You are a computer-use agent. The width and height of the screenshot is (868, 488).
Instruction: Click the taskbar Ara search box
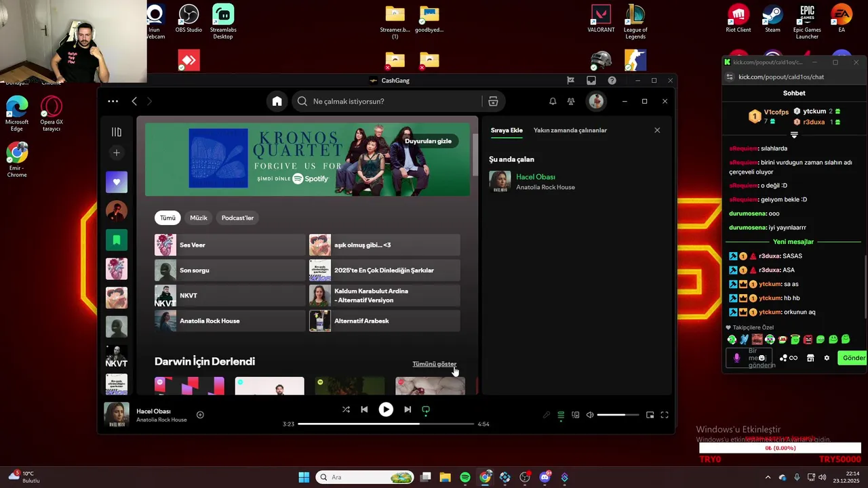[x=365, y=477]
